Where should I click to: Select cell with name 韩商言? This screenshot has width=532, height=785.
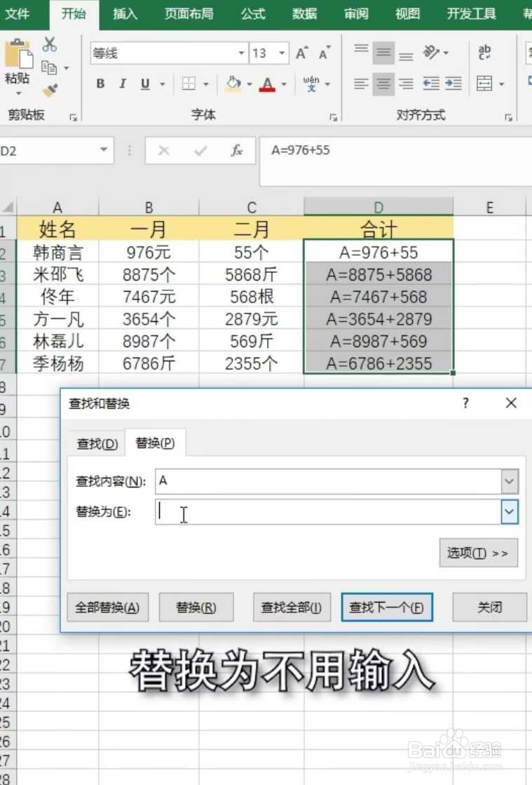pos(57,253)
